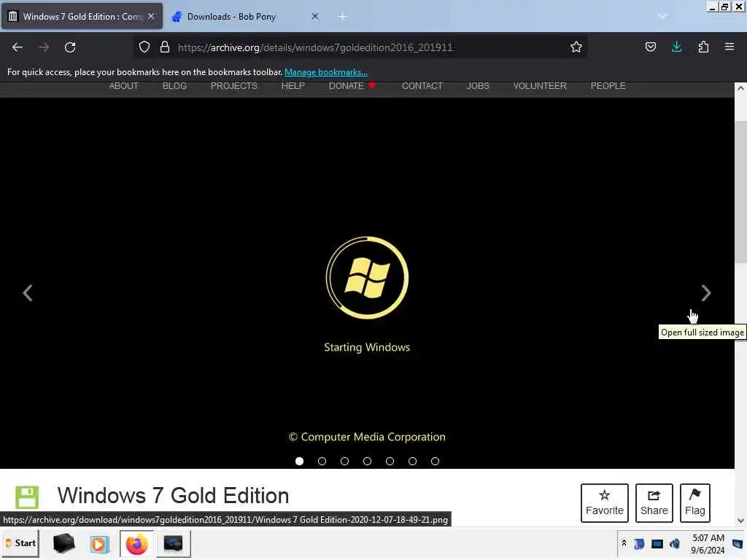Show the previous carousel image

28,293
